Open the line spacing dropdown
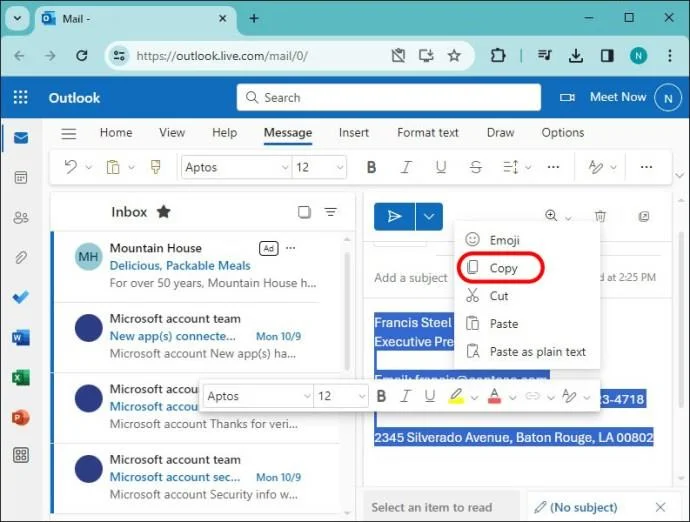 tap(529, 167)
